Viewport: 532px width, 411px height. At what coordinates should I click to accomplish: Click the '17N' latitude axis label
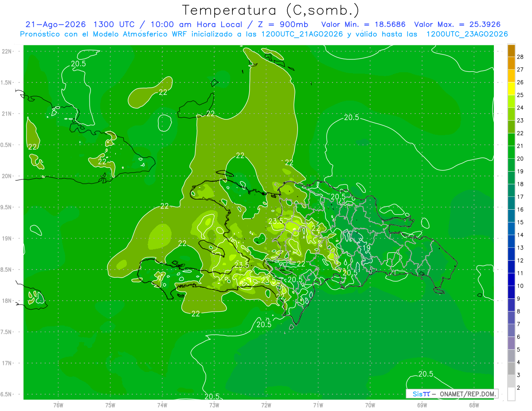[x=7, y=363]
